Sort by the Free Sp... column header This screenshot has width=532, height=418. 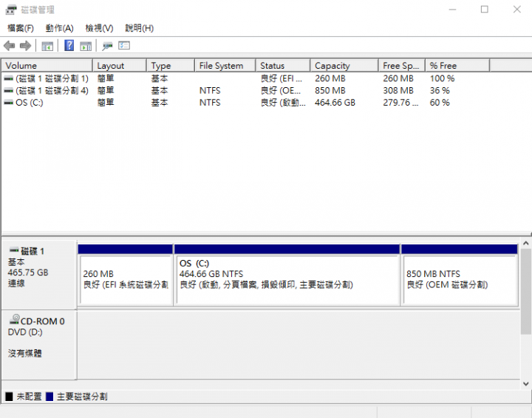pos(402,66)
